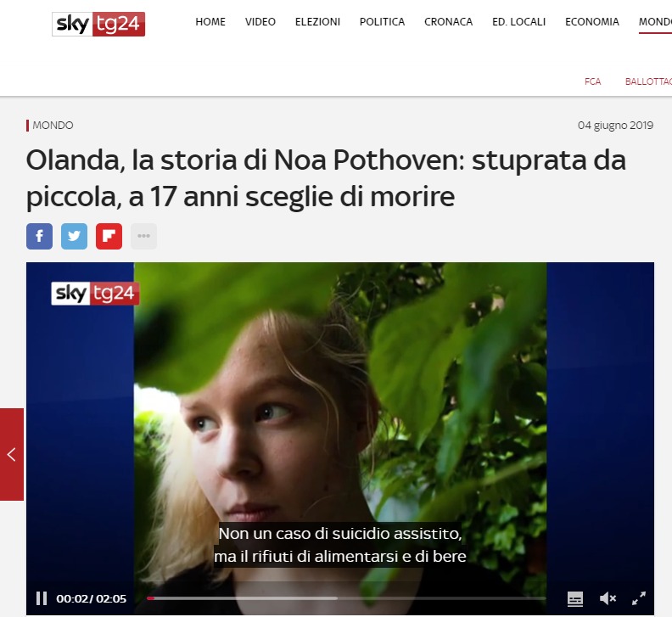Share article on Flipboard
This screenshot has height=617, width=672.
[109, 236]
